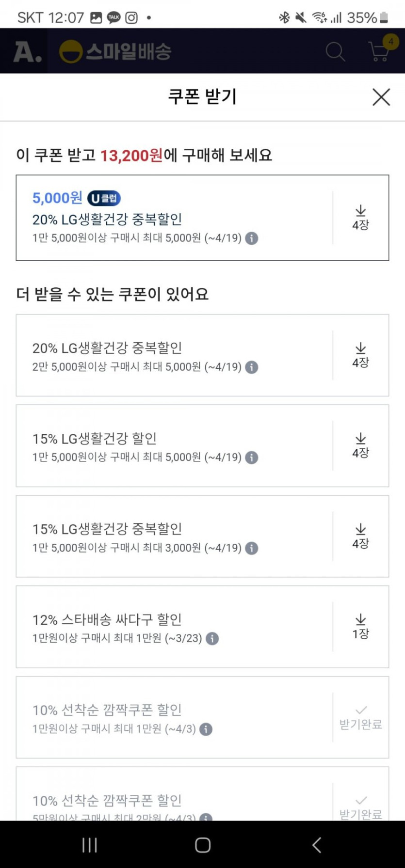The height and width of the screenshot is (868, 405).
Task: Download the 15% LG생활건강 할인 coupon
Action: (x=360, y=445)
